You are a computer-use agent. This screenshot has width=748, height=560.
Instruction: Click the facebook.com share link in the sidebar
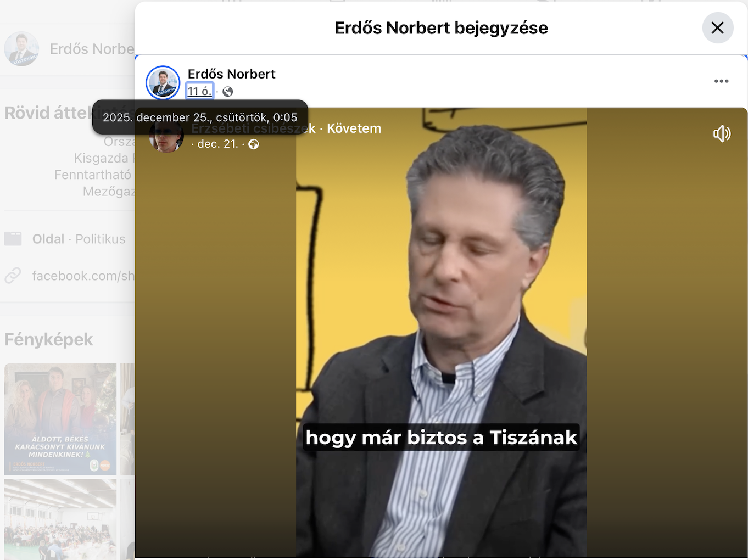pos(83,276)
